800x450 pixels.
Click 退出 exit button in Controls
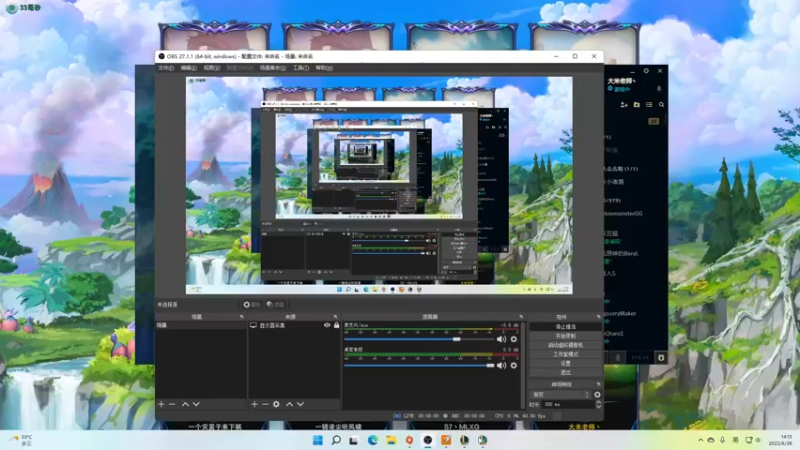coord(565,372)
